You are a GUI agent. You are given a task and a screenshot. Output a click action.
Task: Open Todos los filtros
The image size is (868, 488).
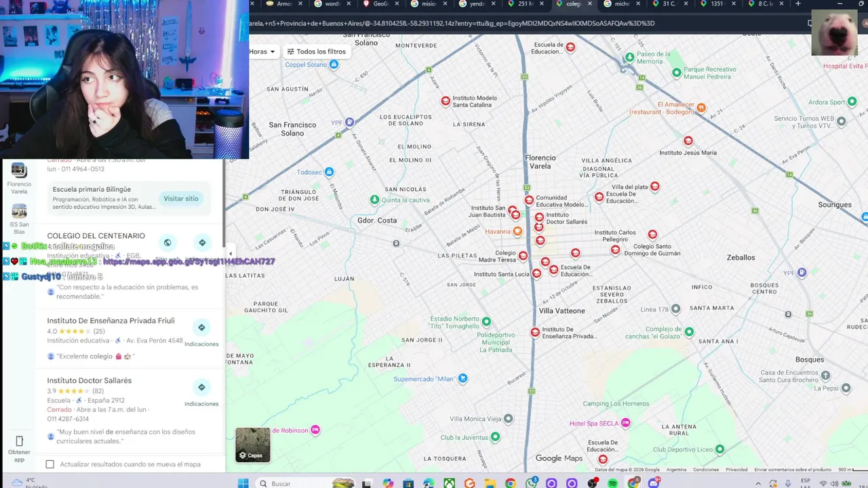click(316, 52)
